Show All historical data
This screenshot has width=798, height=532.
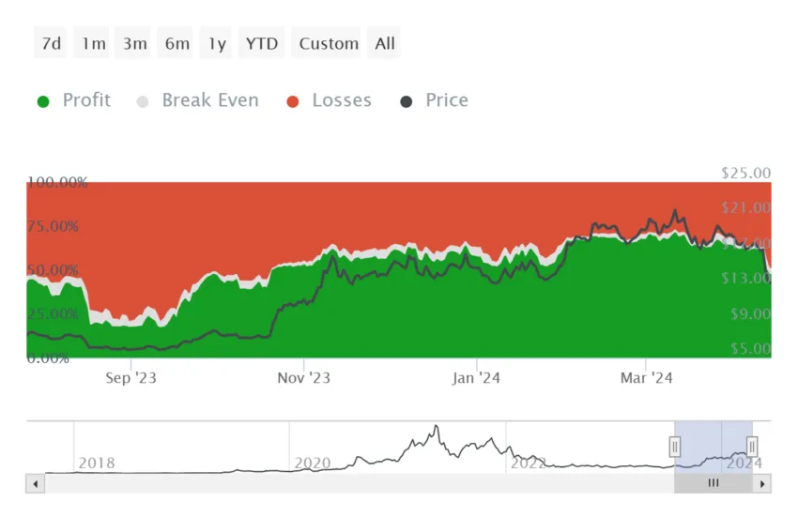coord(384,43)
